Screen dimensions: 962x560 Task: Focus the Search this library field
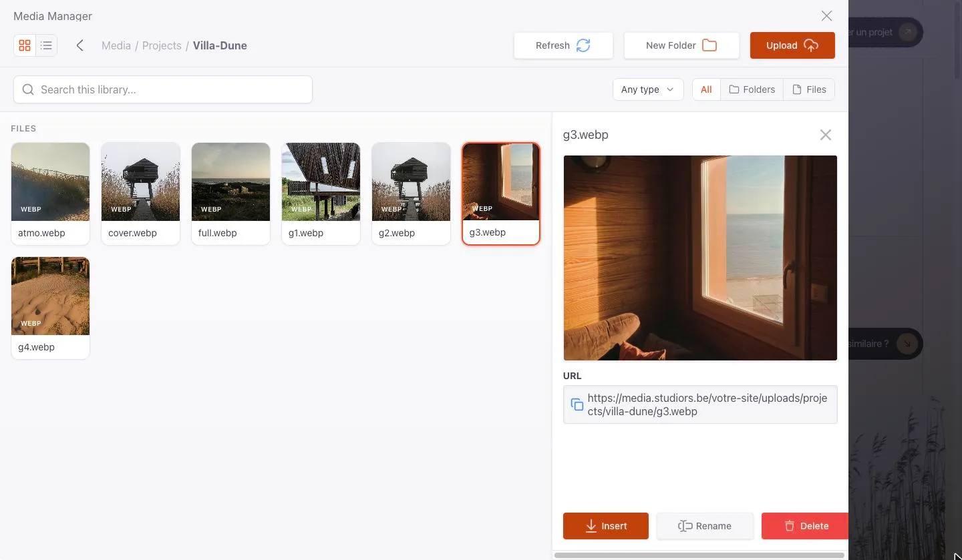point(163,89)
